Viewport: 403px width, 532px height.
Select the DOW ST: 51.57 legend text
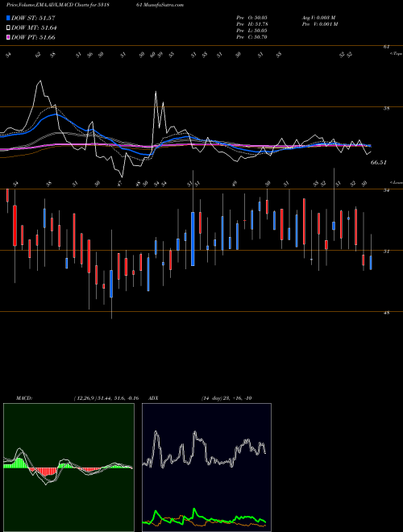(33, 18)
